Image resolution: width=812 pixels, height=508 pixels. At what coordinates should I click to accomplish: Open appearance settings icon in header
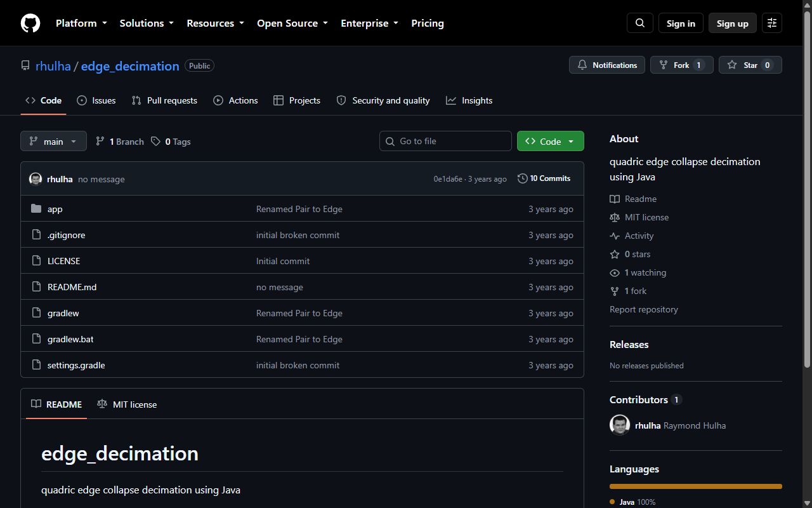(772, 23)
